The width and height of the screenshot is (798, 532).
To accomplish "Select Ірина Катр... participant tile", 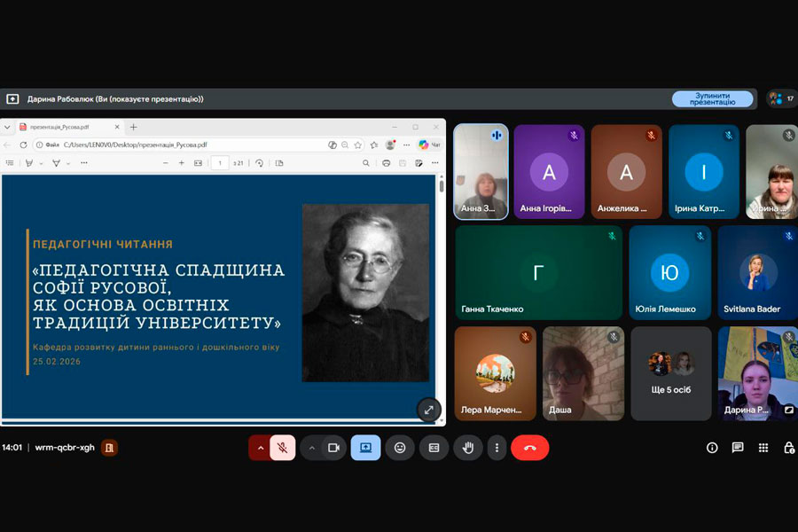I will 704,171.
